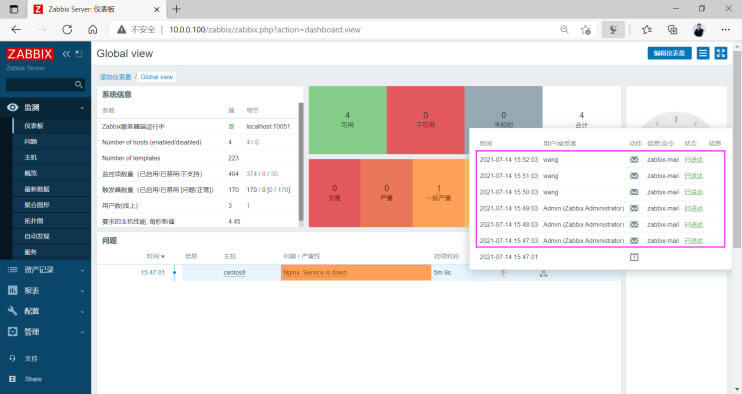This screenshot has height=394, width=742.
Task: Open the browser settings ellipsis menu
Action: click(725, 29)
